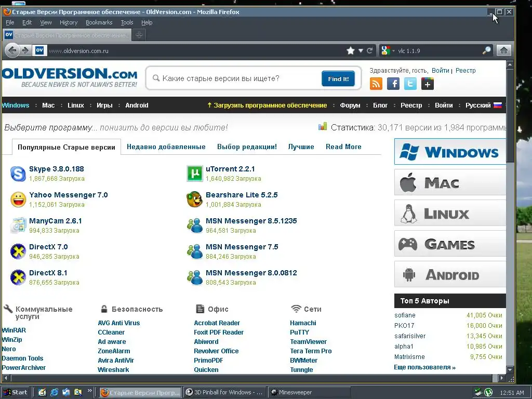Switch to 3D Pinball taskbar window

225,393
